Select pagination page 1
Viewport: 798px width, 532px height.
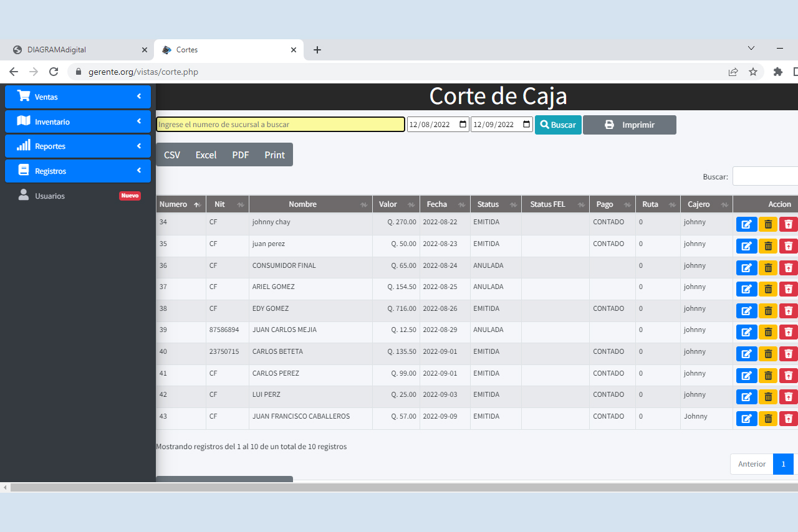(x=784, y=464)
